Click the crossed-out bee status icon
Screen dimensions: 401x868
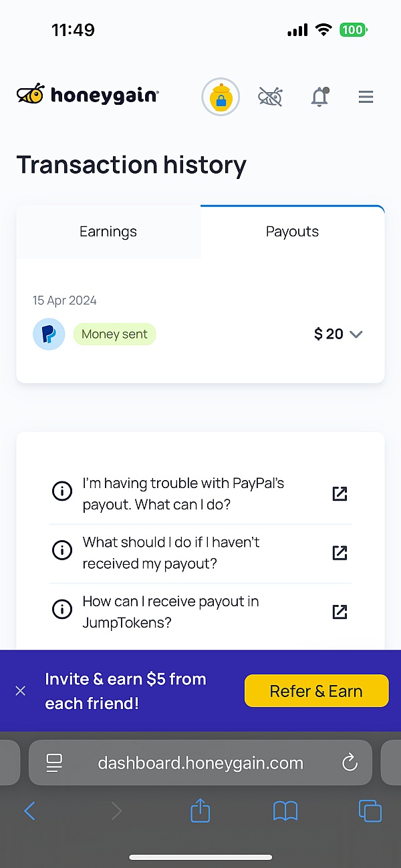point(271,97)
